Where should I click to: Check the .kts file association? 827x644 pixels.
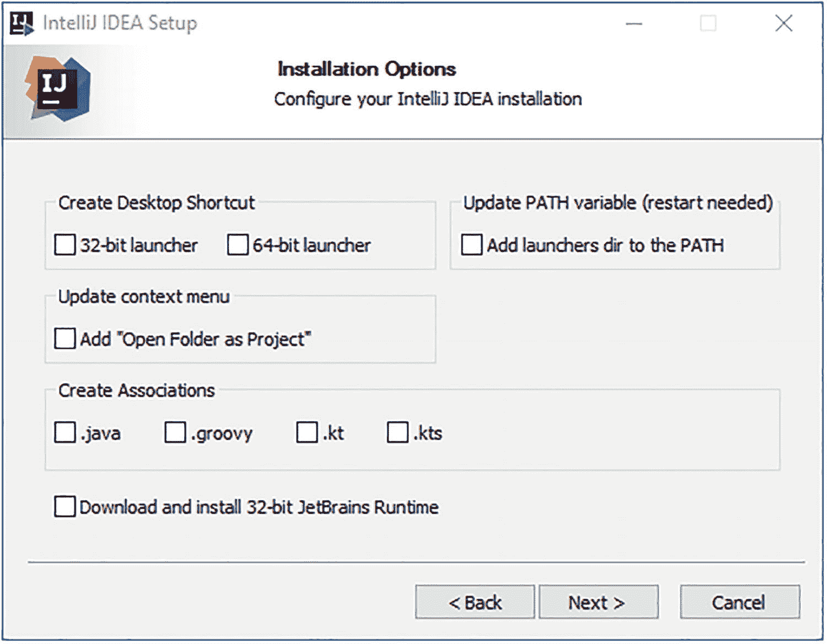coord(398,432)
